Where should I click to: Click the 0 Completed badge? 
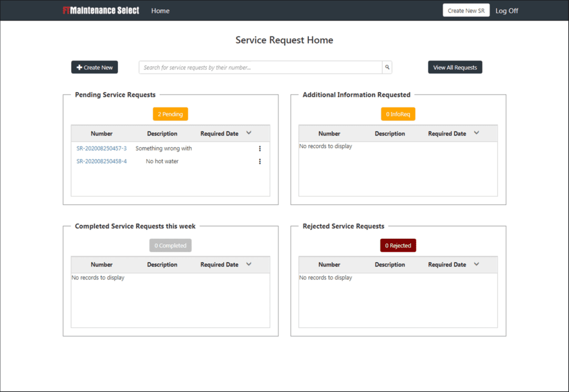tap(170, 245)
